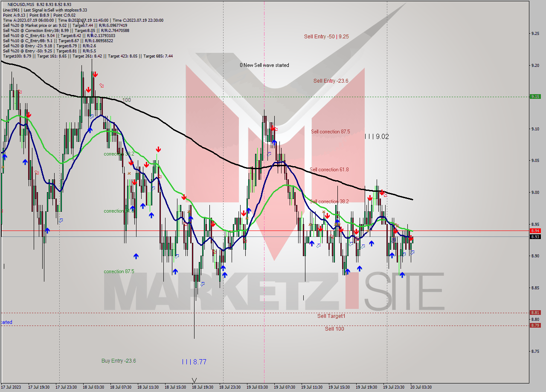This screenshot has width=546, height=392.
Task: Click the 8.85 price axis value
Action: 535,288
